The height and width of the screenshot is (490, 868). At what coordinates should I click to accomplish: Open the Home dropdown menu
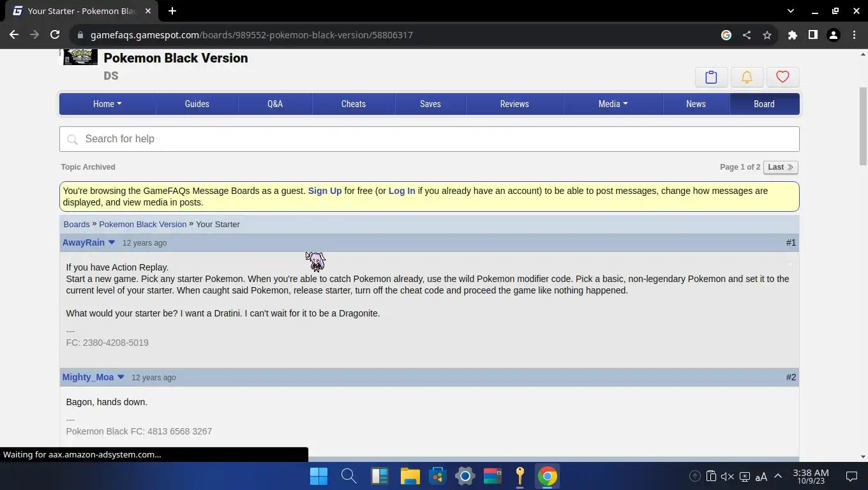coord(107,104)
